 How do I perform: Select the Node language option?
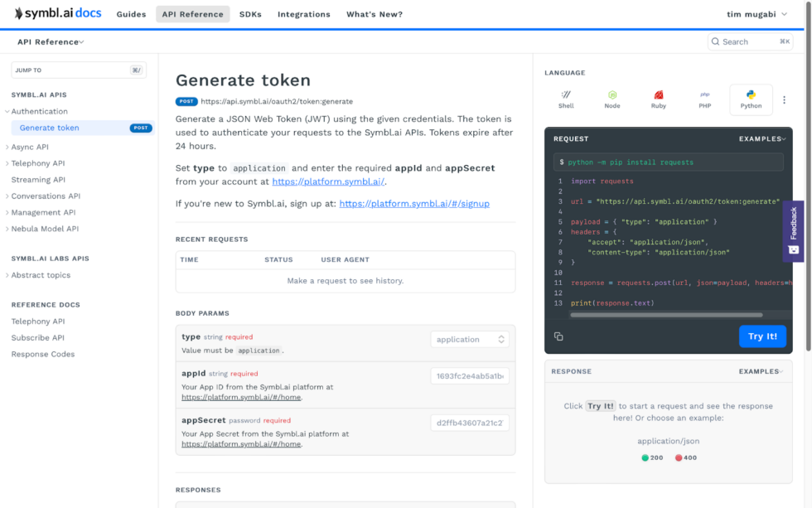coord(612,99)
